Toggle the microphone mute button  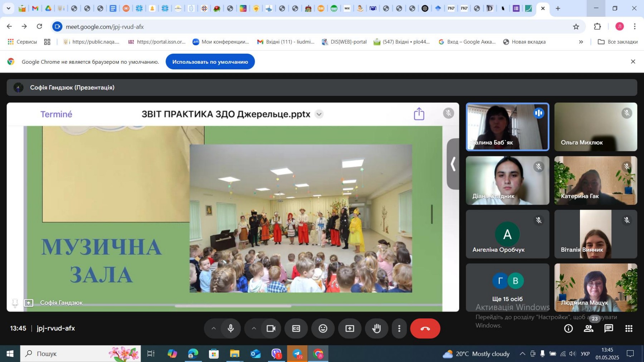[231, 328]
